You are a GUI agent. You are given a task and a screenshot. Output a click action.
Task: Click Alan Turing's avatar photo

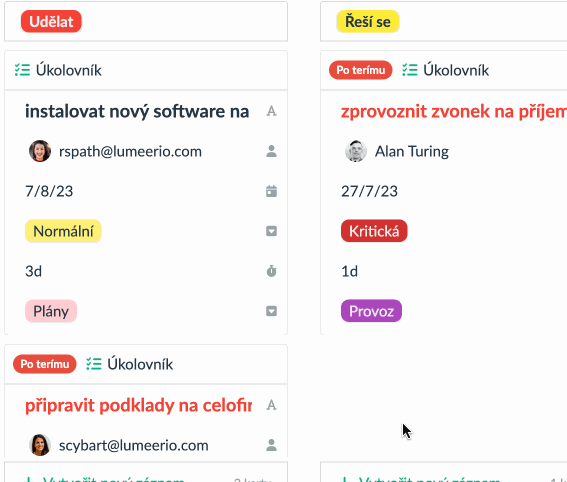(x=356, y=151)
